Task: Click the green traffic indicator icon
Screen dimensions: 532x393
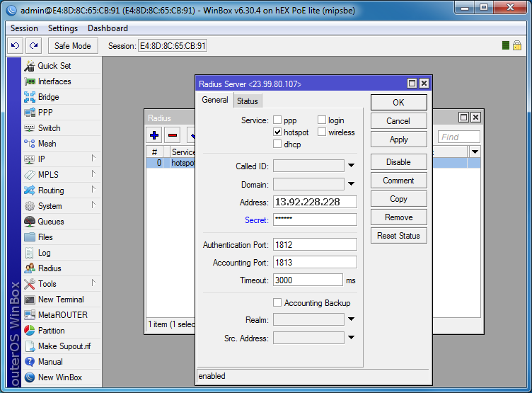Action: [506, 45]
